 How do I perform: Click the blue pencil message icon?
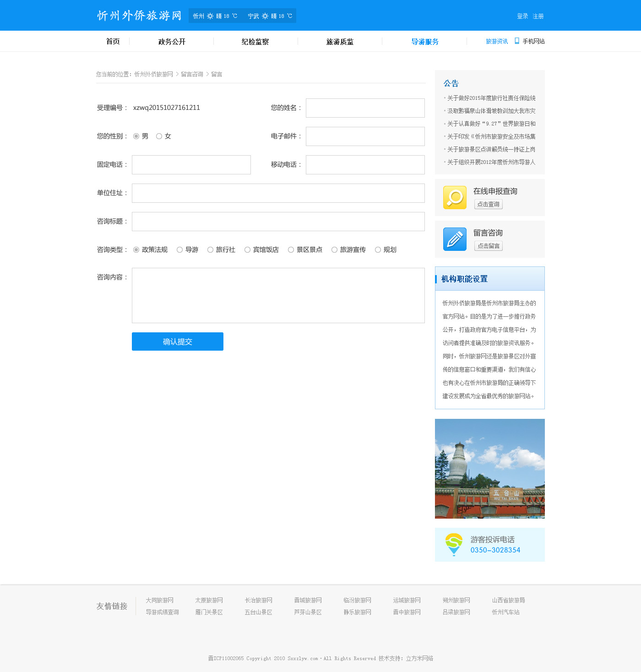(455, 239)
